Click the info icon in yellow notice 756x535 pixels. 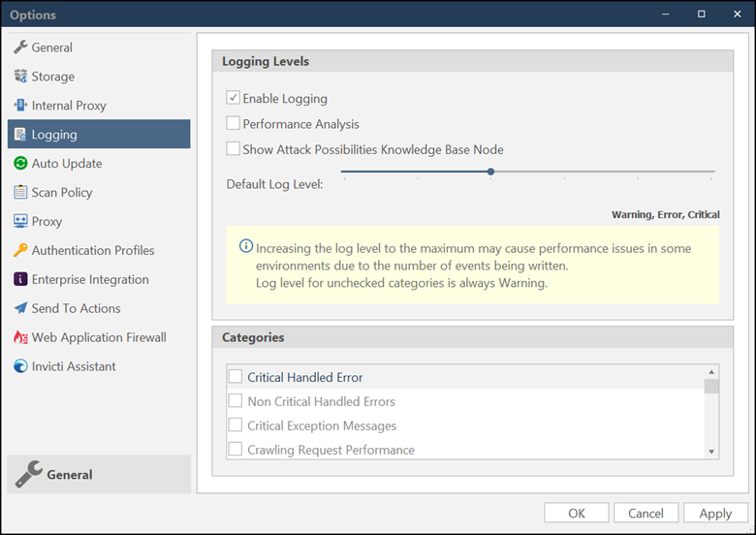(246, 246)
